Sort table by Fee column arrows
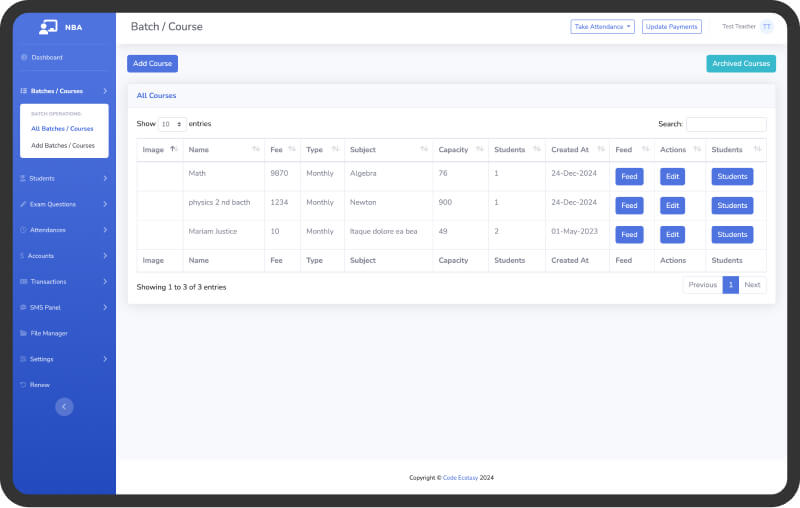The height and width of the screenshot is (508, 800). click(x=291, y=150)
